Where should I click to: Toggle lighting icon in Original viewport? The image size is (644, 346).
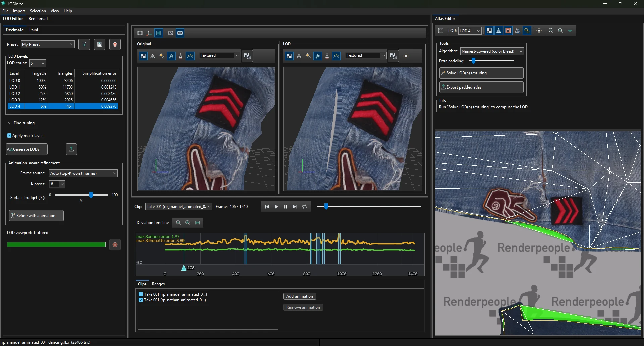[162, 56]
